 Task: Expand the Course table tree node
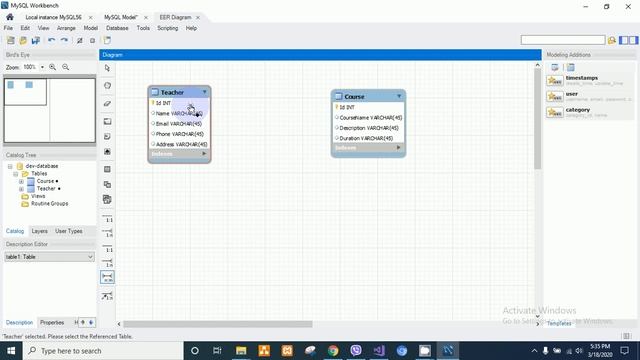pos(21,181)
